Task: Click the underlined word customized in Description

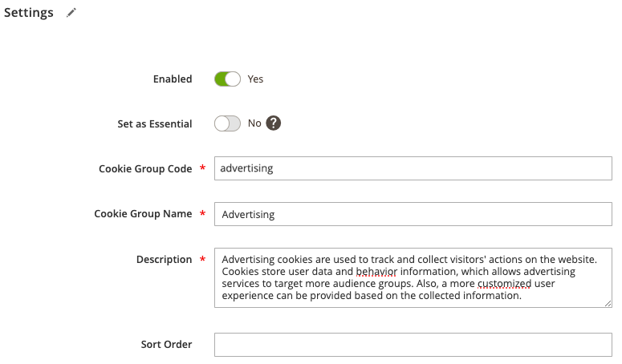Action: tap(504, 284)
